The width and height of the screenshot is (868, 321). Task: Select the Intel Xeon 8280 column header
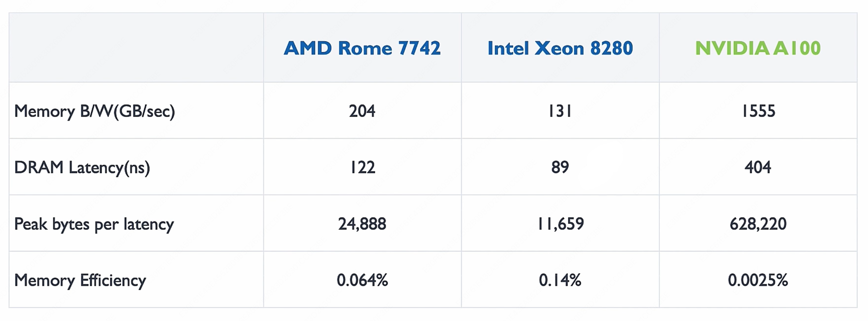coord(560,48)
